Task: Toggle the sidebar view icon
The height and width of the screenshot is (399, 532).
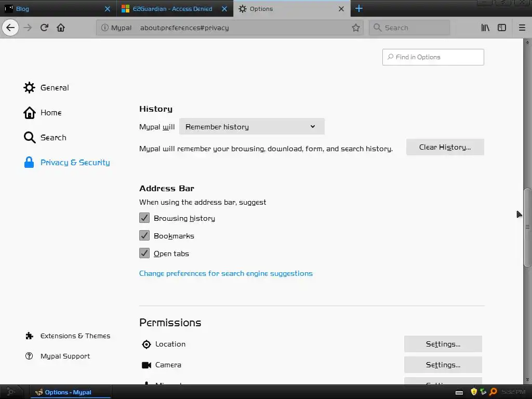Action: [x=502, y=28]
